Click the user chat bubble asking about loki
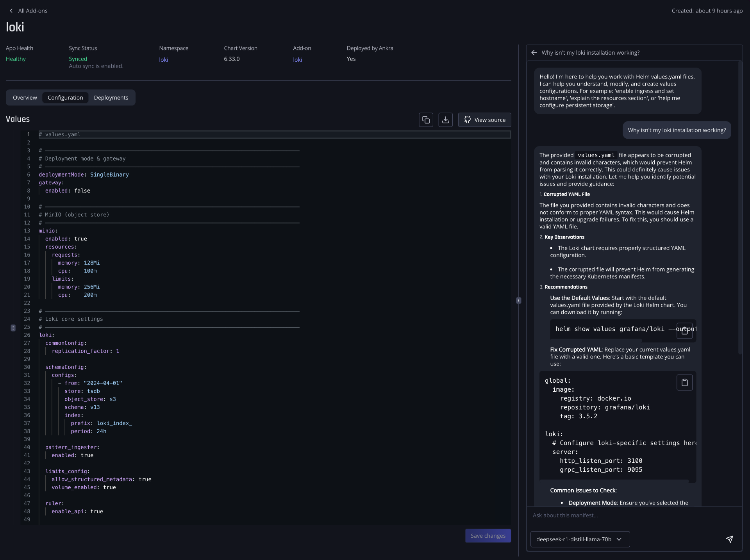 677,130
